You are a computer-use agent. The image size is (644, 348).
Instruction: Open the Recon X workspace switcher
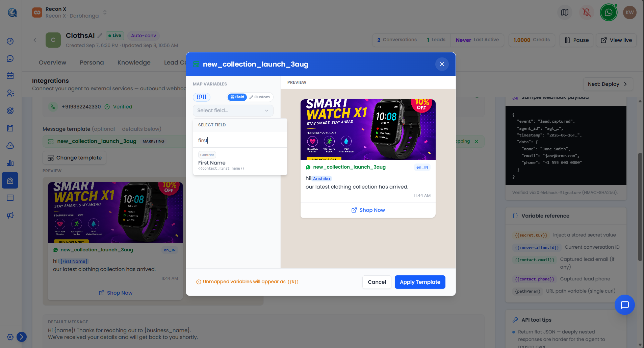pos(70,13)
